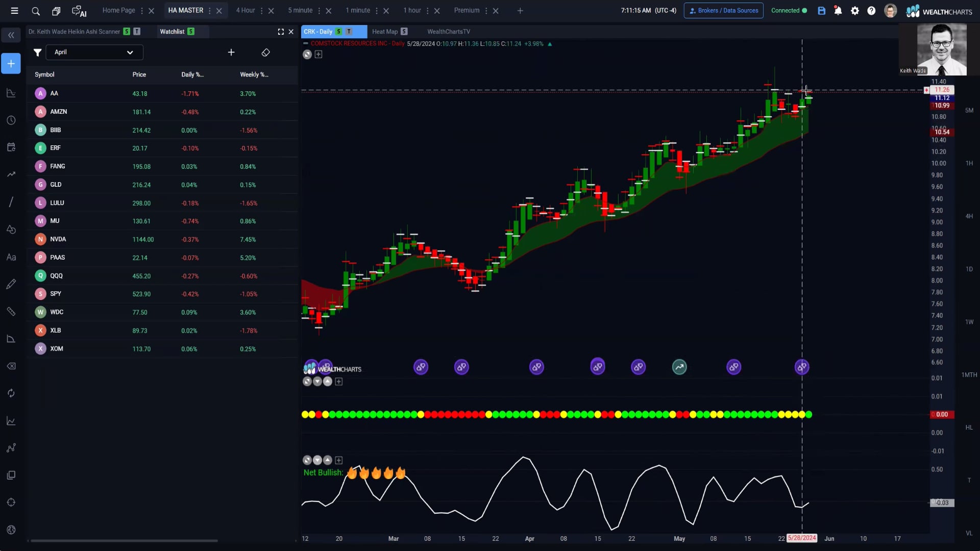
Task: Click the search magnifier icon
Action: point(36,11)
